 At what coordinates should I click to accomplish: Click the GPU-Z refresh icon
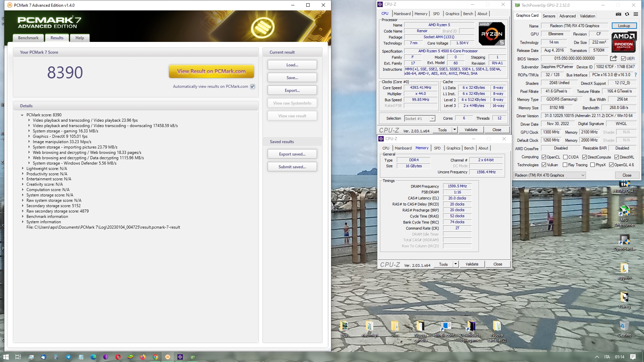(x=627, y=14)
